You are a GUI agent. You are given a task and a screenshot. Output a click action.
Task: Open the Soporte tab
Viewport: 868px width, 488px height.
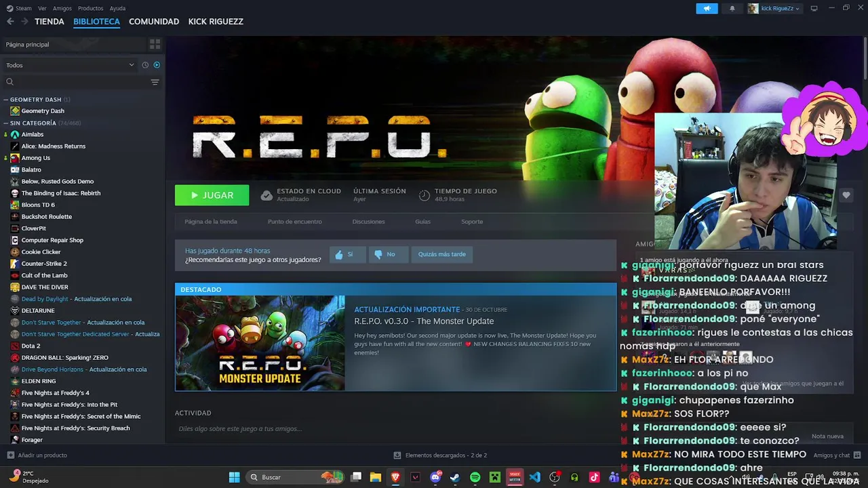[472, 222]
